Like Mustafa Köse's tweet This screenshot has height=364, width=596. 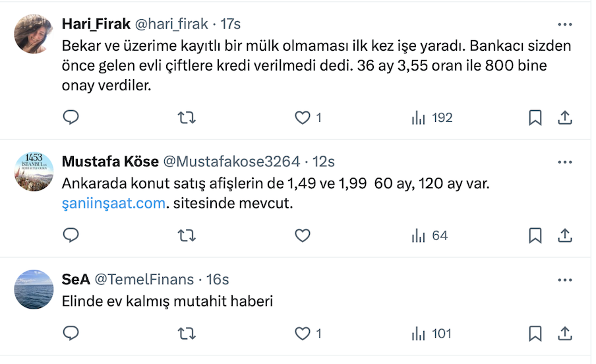coord(303,235)
